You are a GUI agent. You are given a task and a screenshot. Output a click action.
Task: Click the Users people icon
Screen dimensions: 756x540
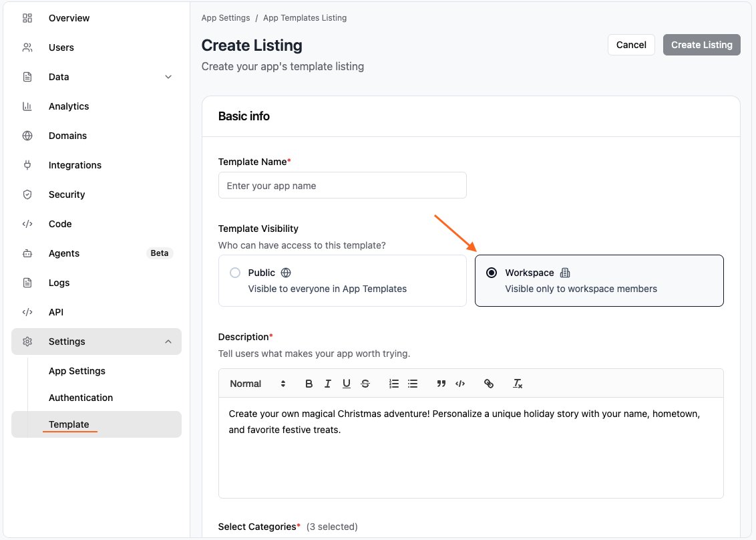pyautogui.click(x=27, y=47)
